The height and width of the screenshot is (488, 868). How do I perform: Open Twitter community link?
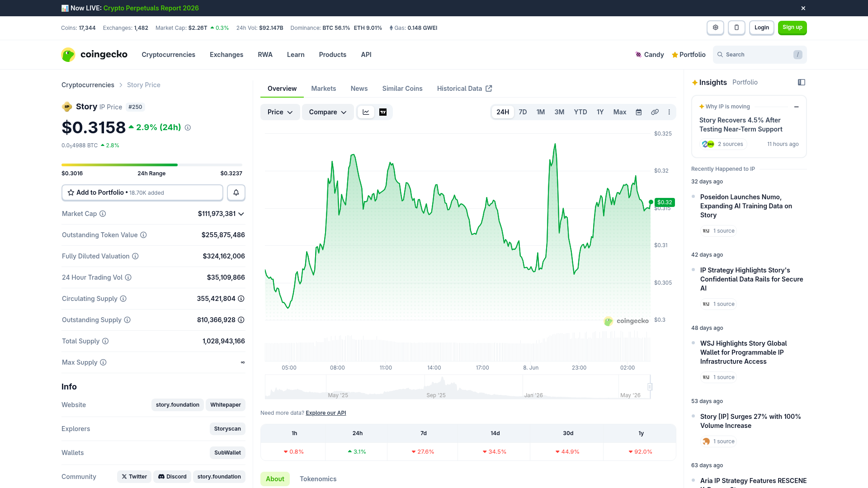point(134,477)
